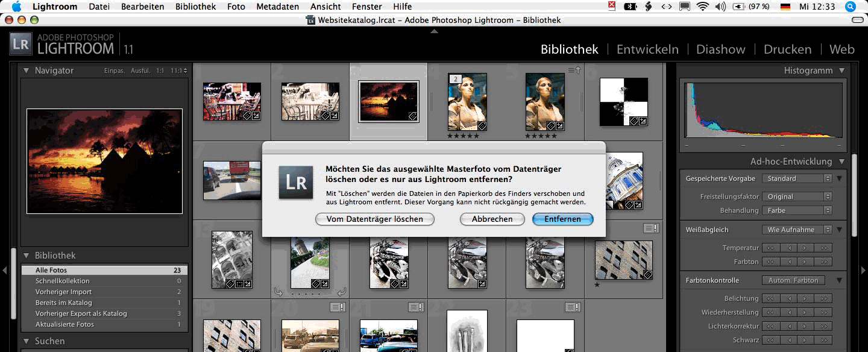Click the five-star rating under the badge-2 mannequin
The image size is (868, 352).
pos(463,136)
